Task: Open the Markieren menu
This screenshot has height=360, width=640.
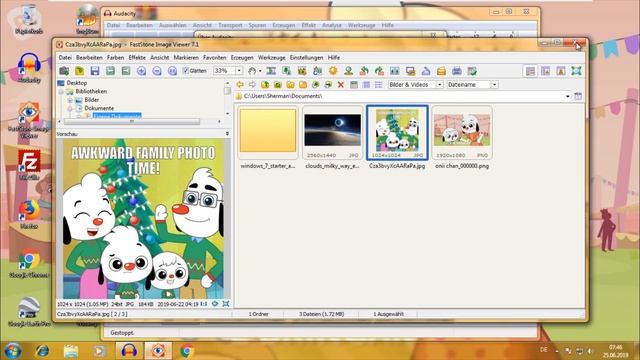Action: (x=186, y=58)
